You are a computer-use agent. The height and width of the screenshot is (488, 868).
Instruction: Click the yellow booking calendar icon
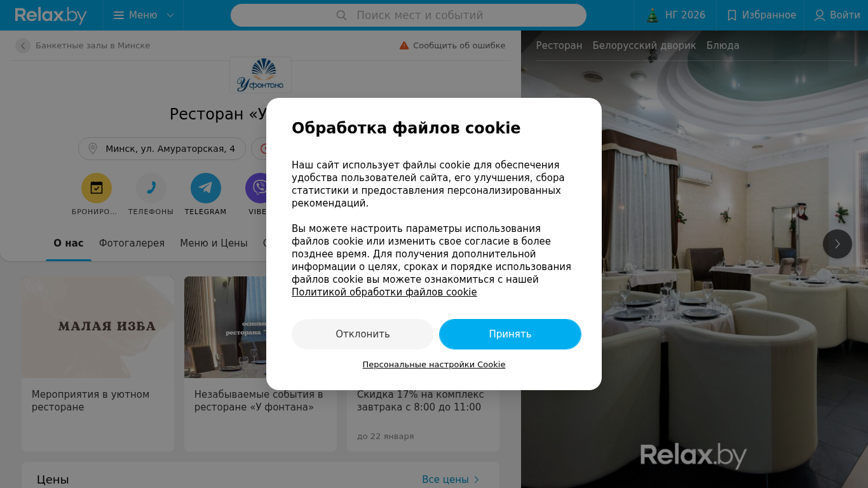(97, 188)
